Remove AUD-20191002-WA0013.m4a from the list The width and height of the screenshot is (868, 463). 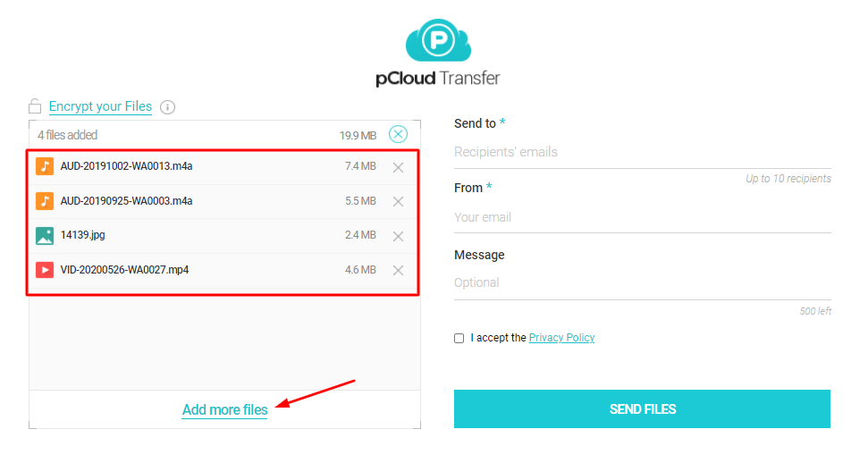[x=398, y=167]
